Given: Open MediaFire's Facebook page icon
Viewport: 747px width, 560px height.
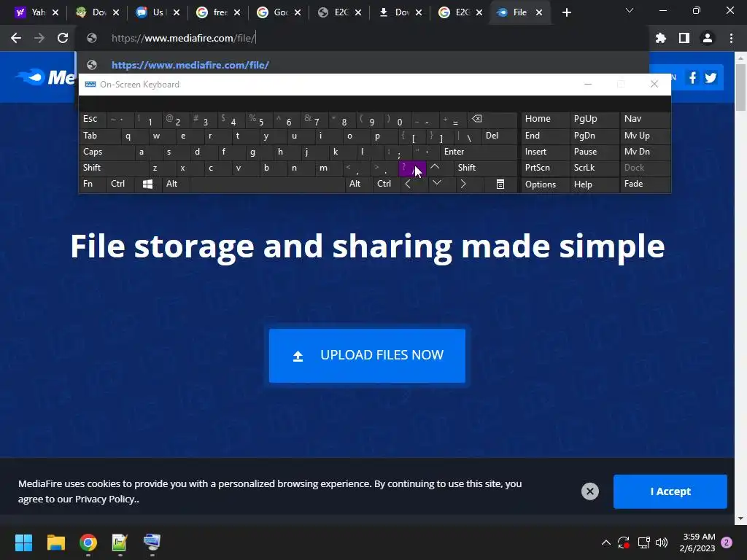Looking at the screenshot, I should tap(692, 77).
